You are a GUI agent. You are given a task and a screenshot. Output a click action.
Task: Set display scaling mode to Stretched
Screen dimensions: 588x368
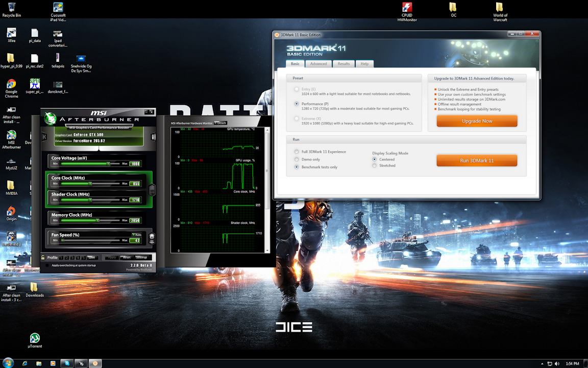[374, 165]
